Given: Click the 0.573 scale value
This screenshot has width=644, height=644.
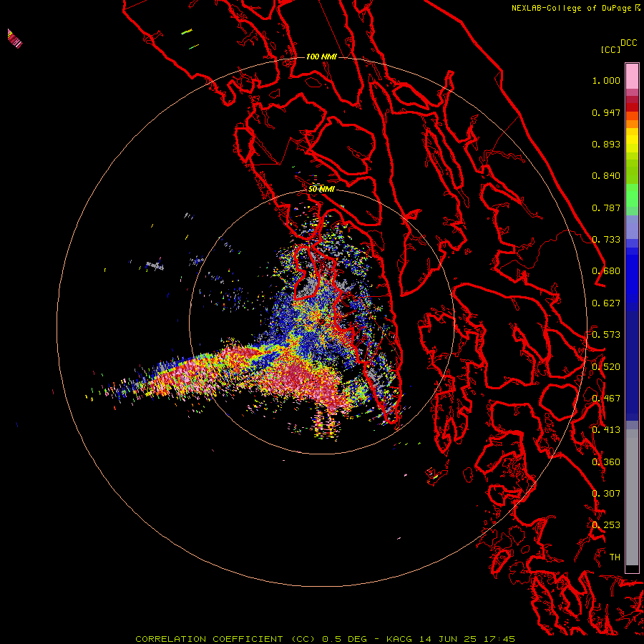Looking at the screenshot, I should [x=606, y=335].
